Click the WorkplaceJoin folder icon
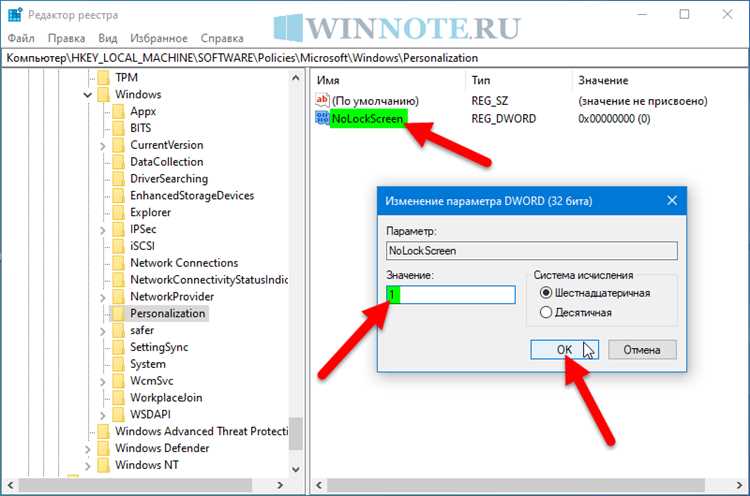 [118, 397]
